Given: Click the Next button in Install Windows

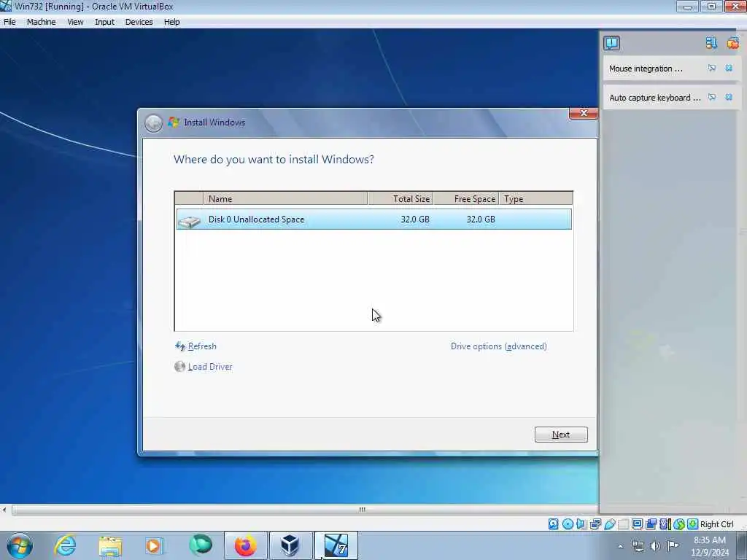Looking at the screenshot, I should click(561, 435).
